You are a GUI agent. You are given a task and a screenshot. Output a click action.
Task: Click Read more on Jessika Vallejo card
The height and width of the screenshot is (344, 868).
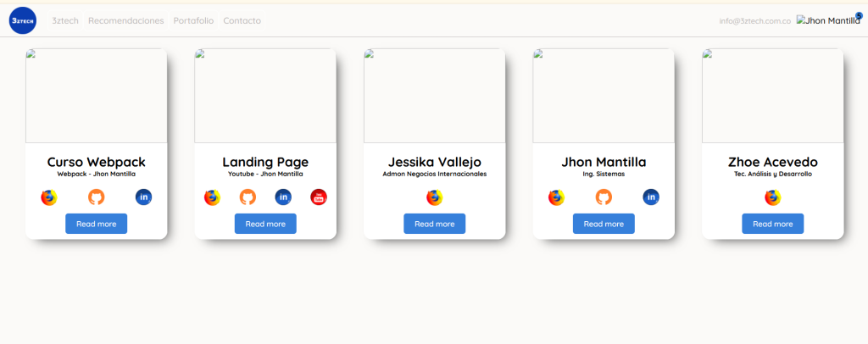coord(435,224)
